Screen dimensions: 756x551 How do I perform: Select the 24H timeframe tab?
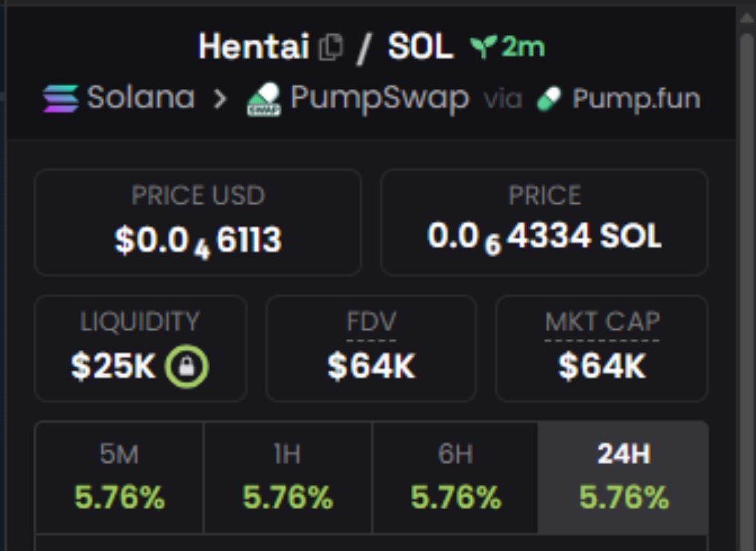click(623, 477)
